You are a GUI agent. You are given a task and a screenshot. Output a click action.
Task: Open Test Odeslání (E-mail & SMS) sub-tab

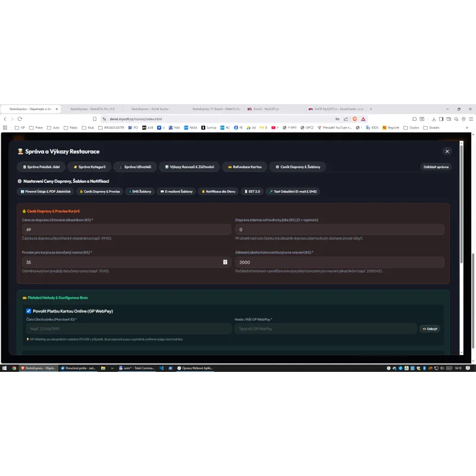coord(293,191)
